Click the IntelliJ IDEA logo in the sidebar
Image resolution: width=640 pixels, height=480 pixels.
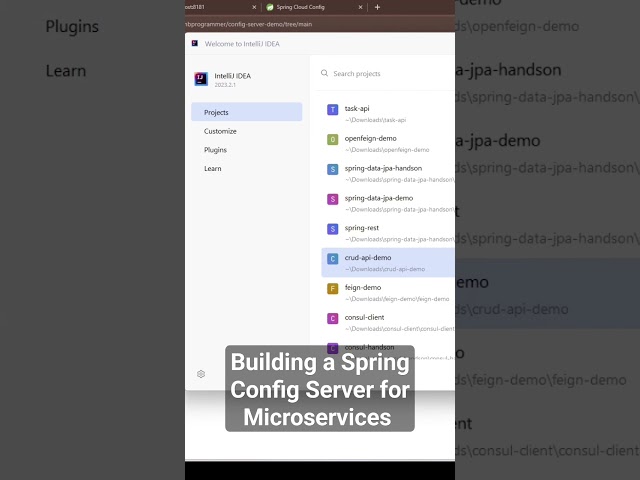(x=201, y=79)
